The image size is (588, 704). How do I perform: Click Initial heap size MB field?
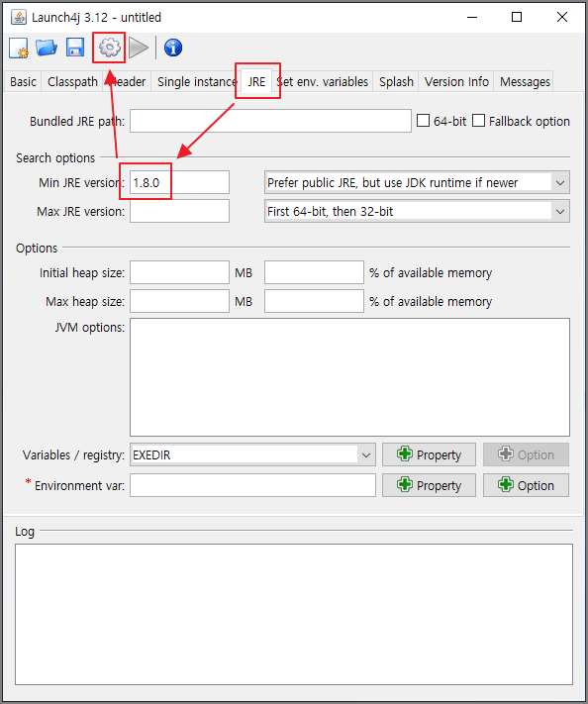point(179,272)
